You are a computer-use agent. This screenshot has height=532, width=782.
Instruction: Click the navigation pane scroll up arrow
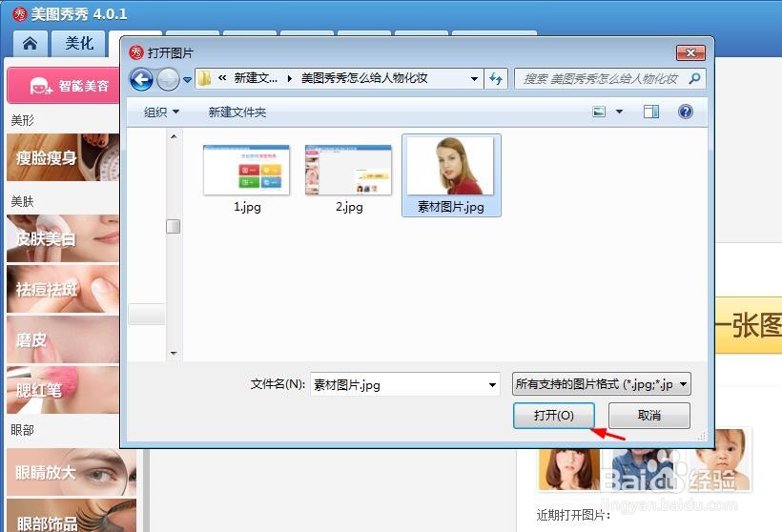click(174, 136)
